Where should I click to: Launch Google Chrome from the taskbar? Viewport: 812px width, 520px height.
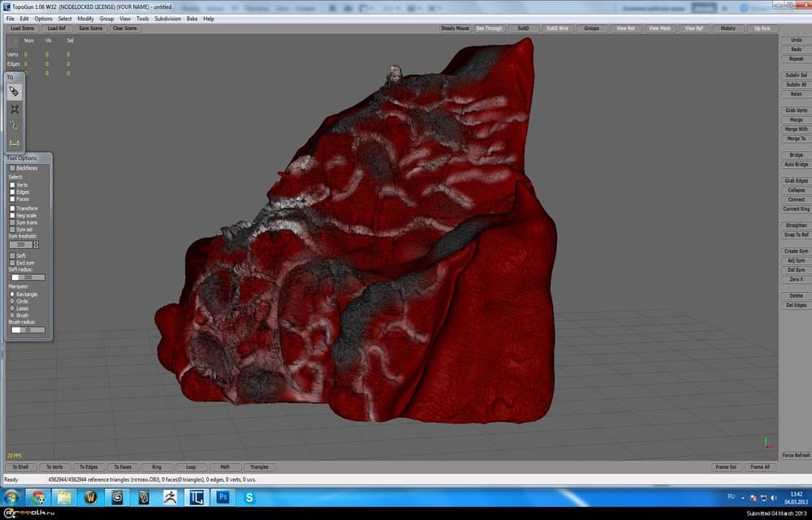[x=37, y=497]
